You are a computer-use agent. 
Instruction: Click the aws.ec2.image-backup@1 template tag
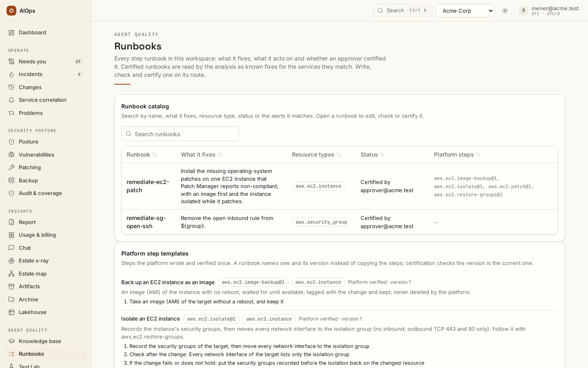253,282
